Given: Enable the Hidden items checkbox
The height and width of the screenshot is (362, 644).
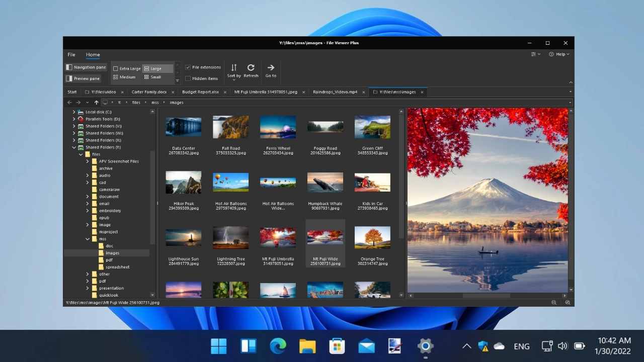Looking at the screenshot, I should coord(188,78).
